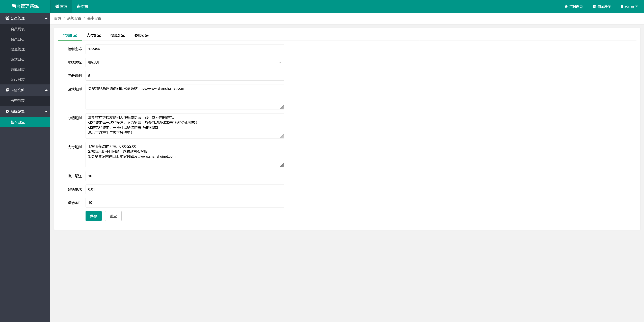This screenshot has width=644, height=322.
Task: Click the users icon beside 首页 in the top bar
Action: (x=57, y=7)
